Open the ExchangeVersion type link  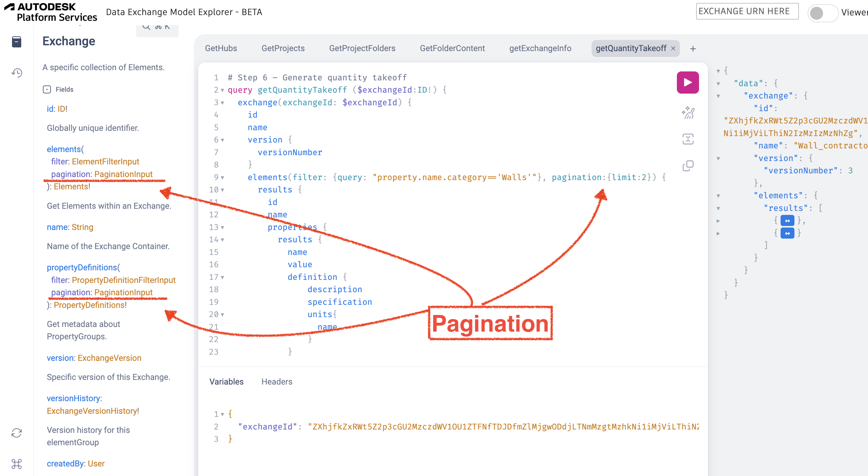pos(110,358)
